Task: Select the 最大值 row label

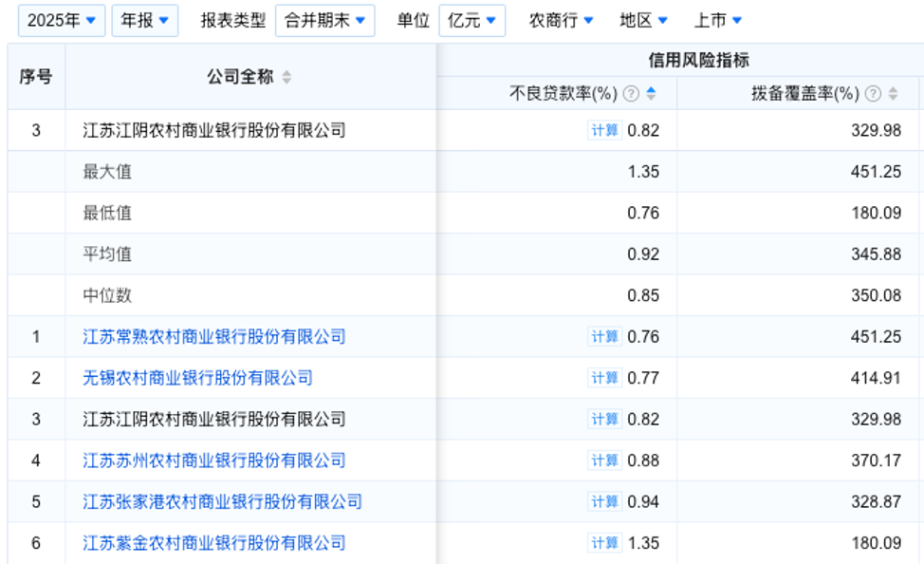Action: pyautogui.click(x=107, y=172)
